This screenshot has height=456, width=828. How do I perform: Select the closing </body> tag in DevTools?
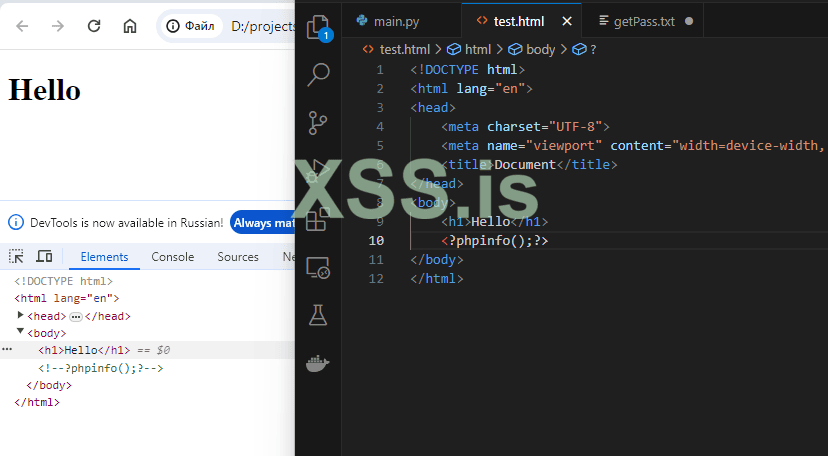49,385
